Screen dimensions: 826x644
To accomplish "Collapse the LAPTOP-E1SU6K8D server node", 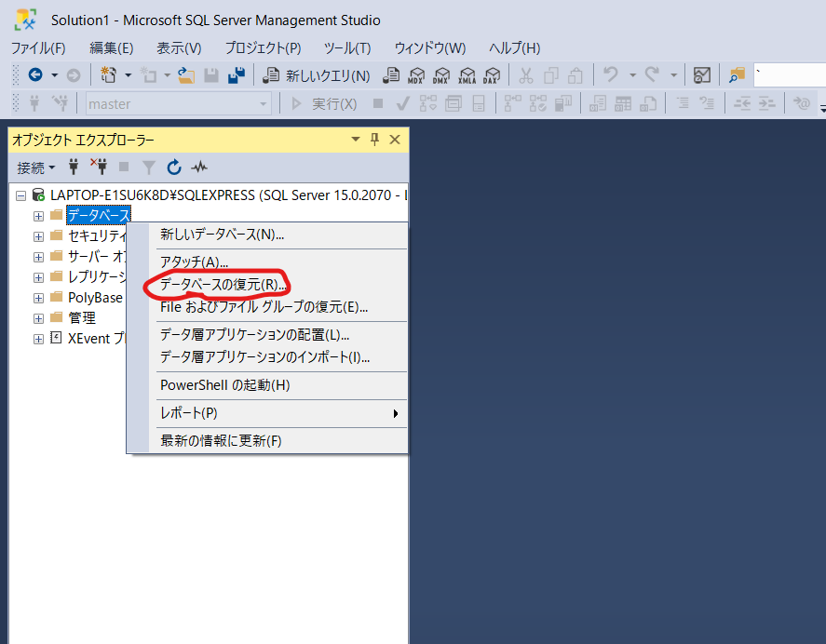I will coord(20,195).
